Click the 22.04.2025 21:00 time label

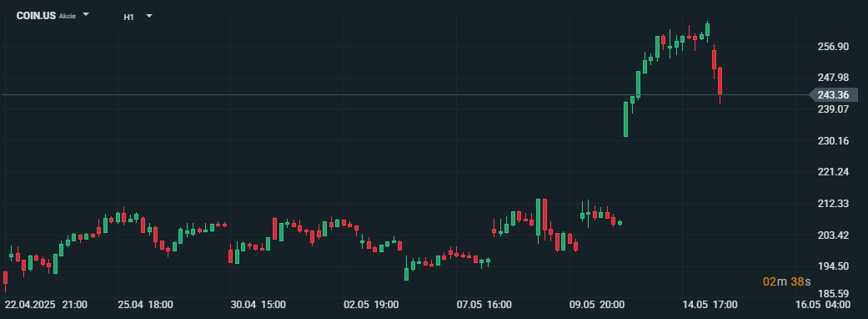click(46, 305)
